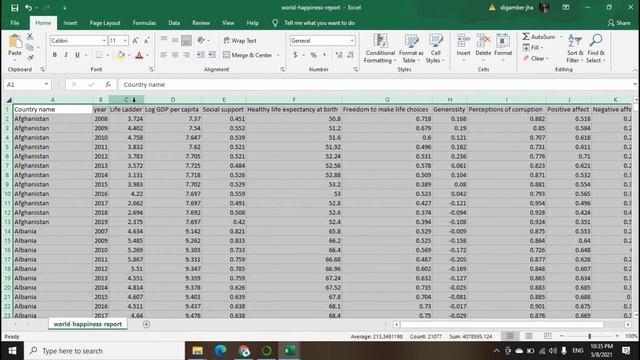Cut the selection with the scissors icon
This screenshot has height=360, width=640.
coord(30,37)
